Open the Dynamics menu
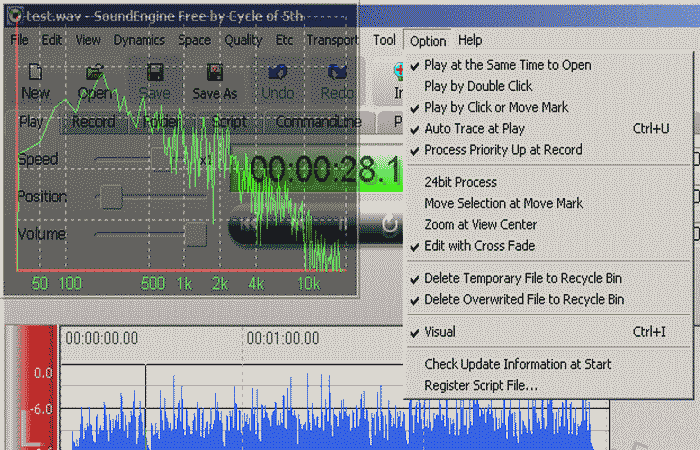This screenshot has height=450, width=700. coord(138,40)
